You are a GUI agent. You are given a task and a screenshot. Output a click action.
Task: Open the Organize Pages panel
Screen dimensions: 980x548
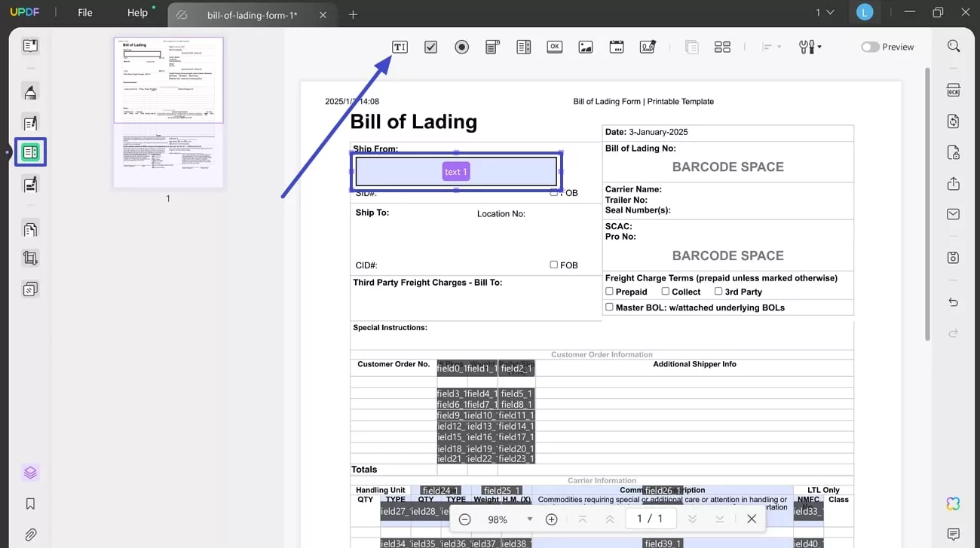(x=30, y=228)
